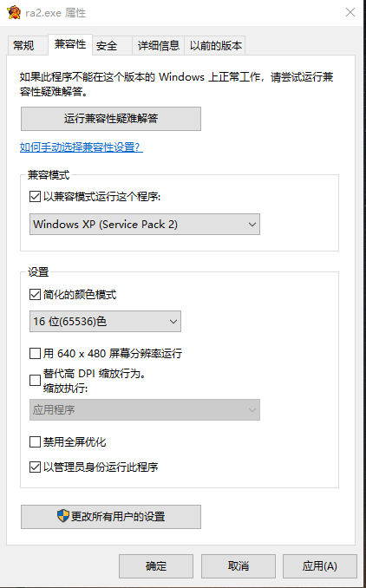The height and width of the screenshot is (588, 366).
Task: Enable 替代高 DPI 缩放行为 checkbox
Action: click(x=35, y=380)
